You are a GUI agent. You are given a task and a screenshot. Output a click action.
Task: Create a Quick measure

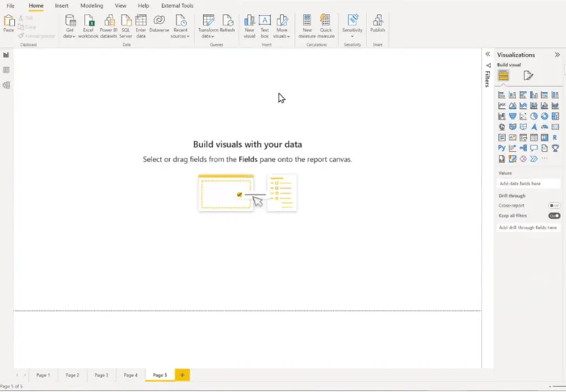point(325,26)
